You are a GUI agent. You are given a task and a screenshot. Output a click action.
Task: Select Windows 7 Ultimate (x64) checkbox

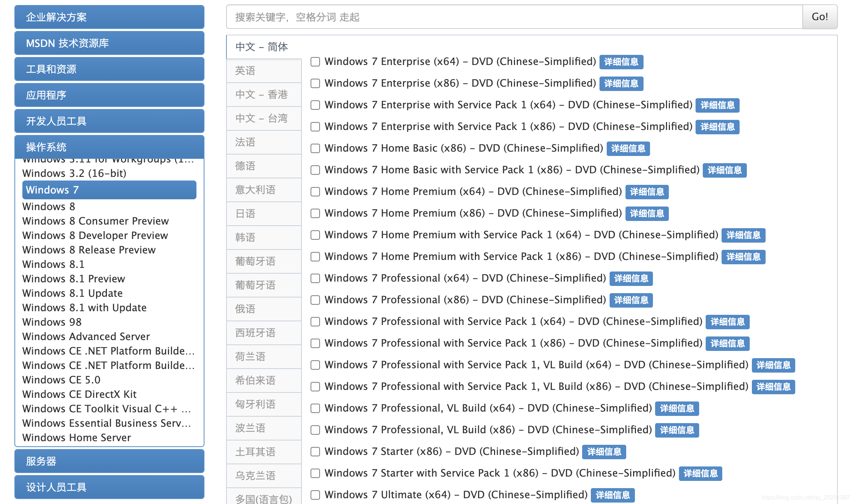click(315, 495)
